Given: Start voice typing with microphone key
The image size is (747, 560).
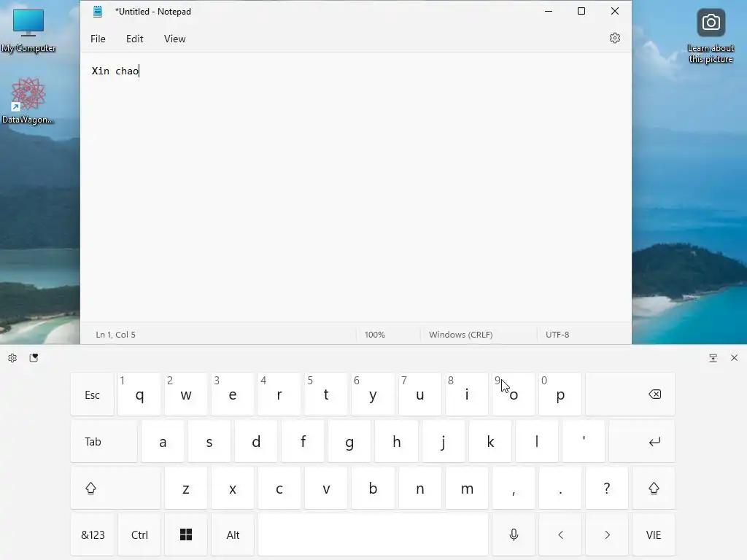Looking at the screenshot, I should [514, 534].
